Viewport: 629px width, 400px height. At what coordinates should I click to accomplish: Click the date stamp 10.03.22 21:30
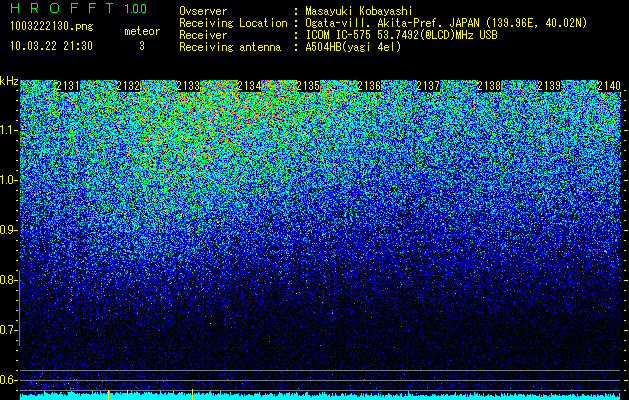pyautogui.click(x=51, y=46)
